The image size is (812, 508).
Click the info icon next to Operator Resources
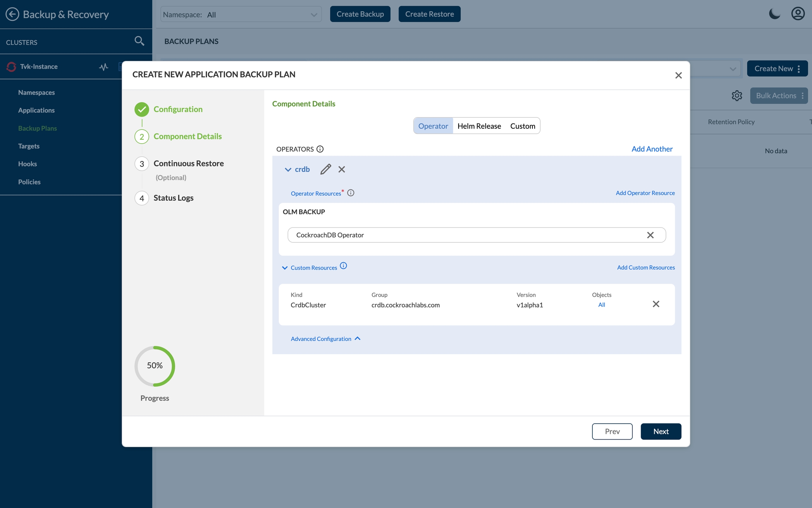click(351, 193)
